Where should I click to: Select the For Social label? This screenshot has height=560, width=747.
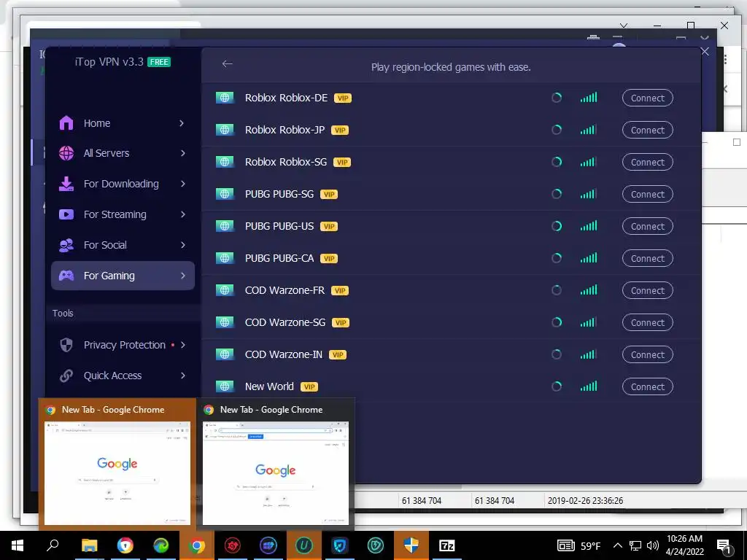point(105,245)
